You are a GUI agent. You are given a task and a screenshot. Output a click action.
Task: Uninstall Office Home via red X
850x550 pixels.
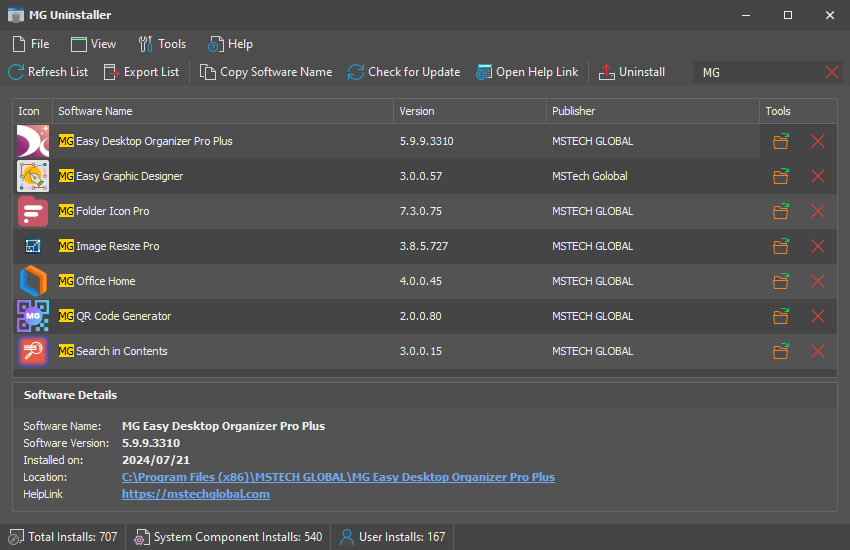818,281
